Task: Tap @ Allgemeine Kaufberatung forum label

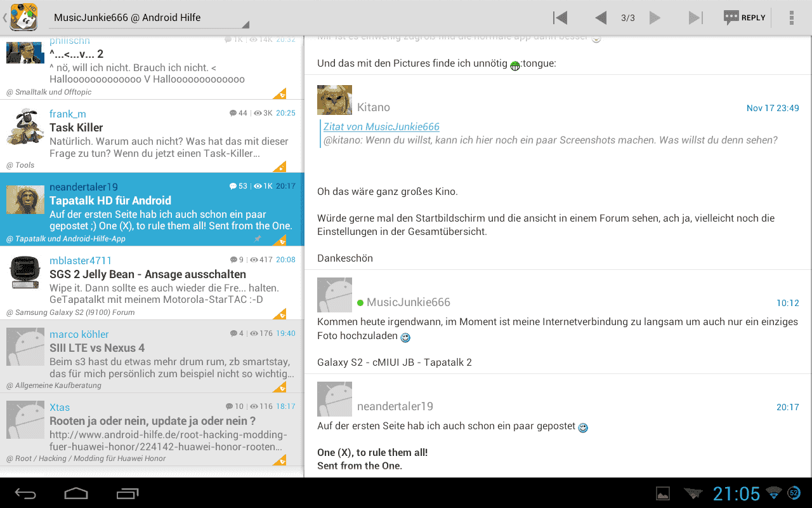Action: point(54,385)
